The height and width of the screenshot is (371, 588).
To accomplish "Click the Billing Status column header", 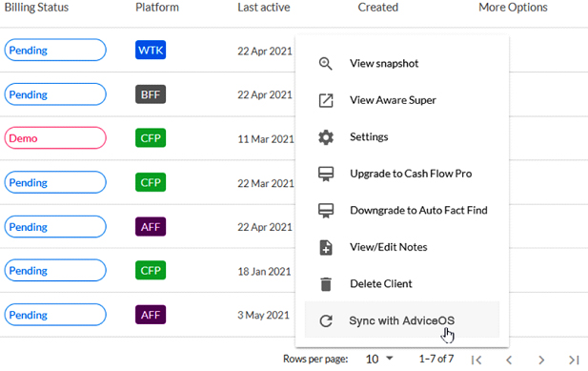I will [x=36, y=8].
